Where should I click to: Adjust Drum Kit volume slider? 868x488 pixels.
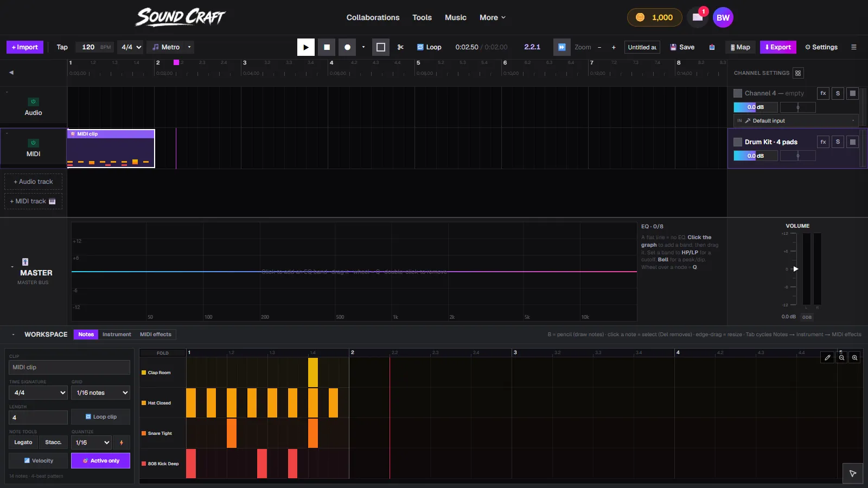[x=756, y=156]
